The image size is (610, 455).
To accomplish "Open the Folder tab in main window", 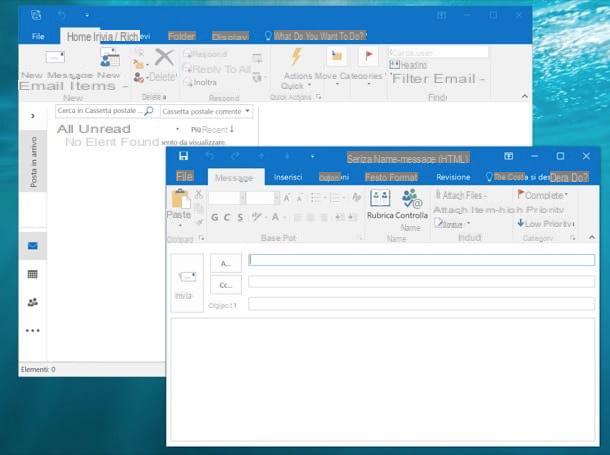I will (182, 36).
